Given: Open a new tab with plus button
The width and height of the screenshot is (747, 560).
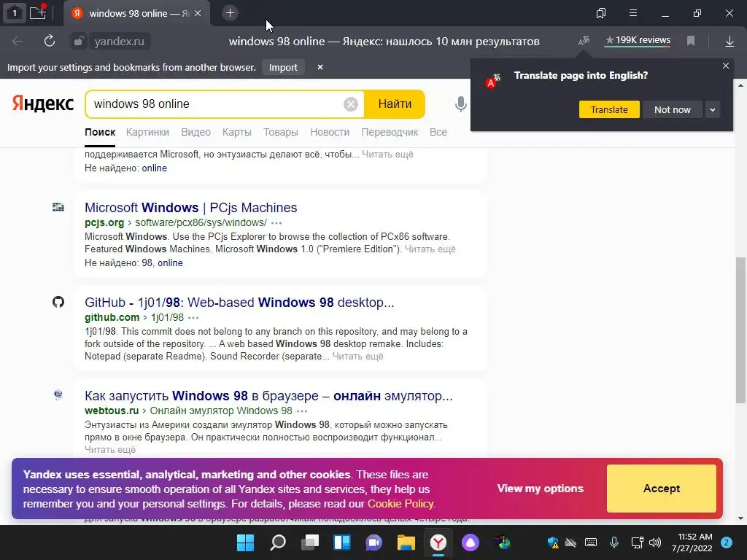Looking at the screenshot, I should coord(230,13).
